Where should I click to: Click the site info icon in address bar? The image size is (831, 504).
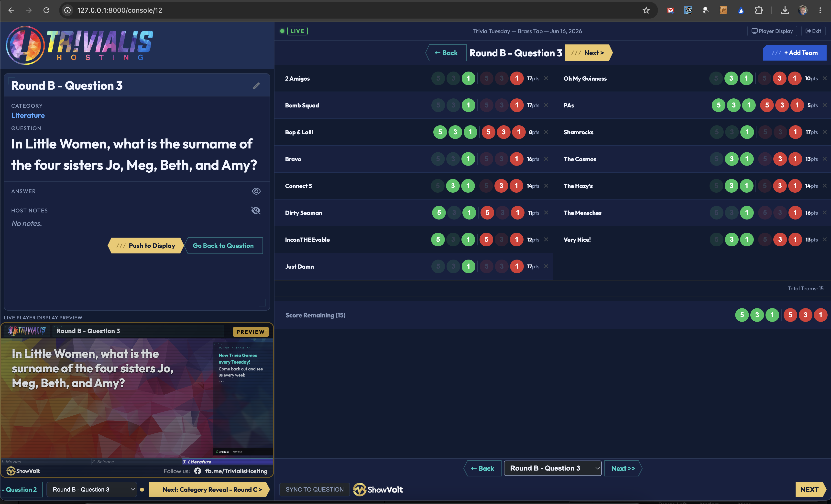pyautogui.click(x=67, y=10)
